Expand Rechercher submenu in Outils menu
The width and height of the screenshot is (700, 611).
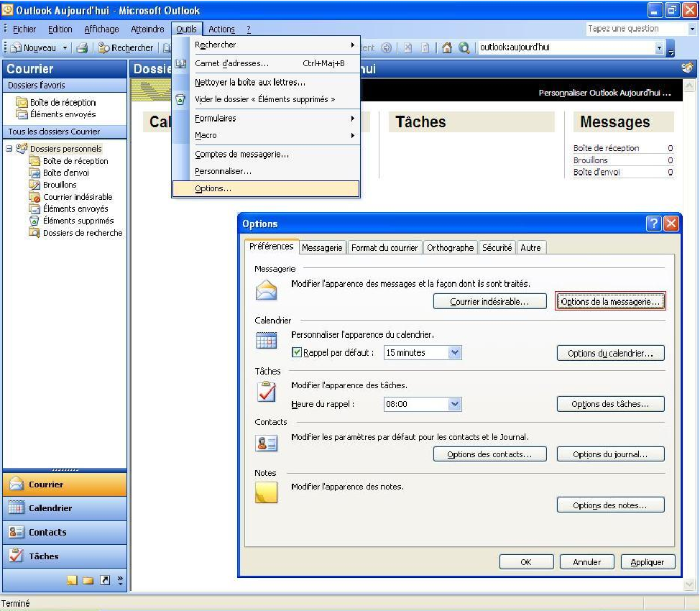(x=352, y=45)
